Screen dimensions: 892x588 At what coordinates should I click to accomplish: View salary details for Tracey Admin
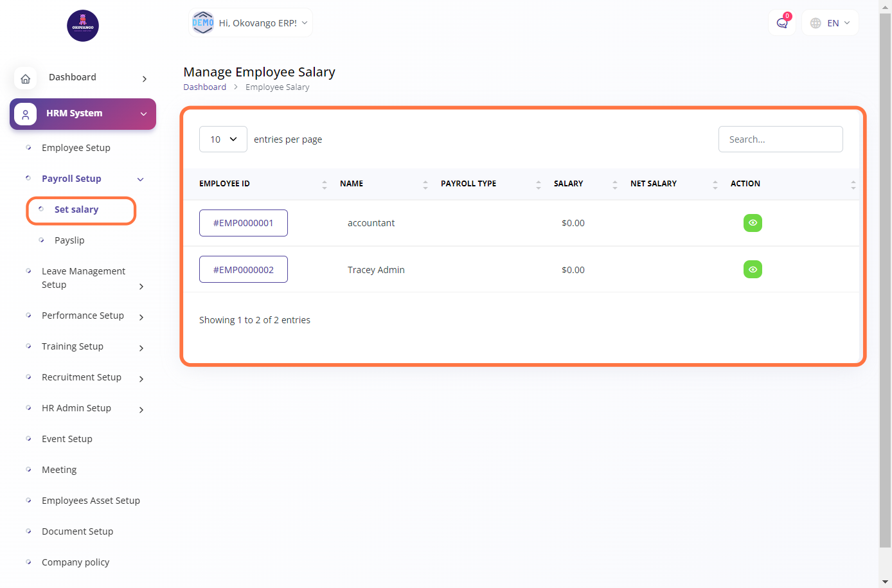pyautogui.click(x=753, y=269)
